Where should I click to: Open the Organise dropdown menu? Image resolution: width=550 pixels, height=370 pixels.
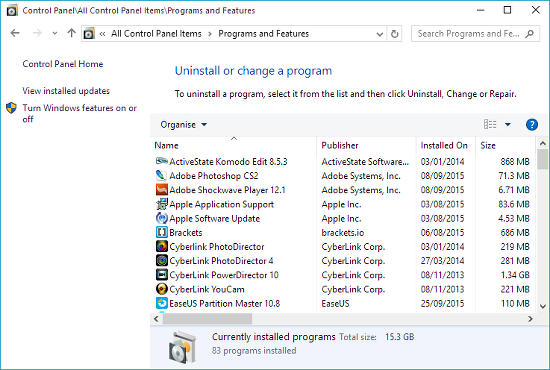pos(183,125)
